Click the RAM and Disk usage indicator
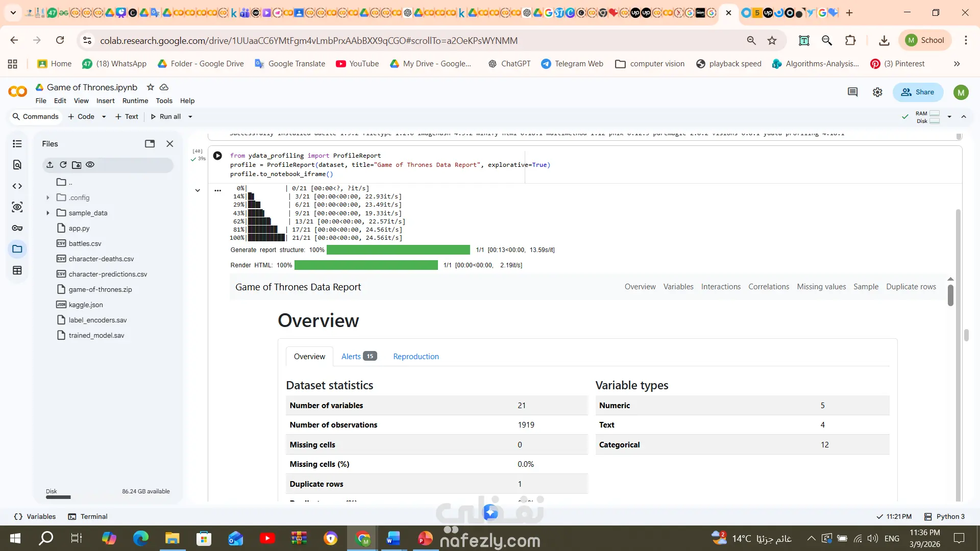Viewport: 980px width, 551px height. point(928,117)
